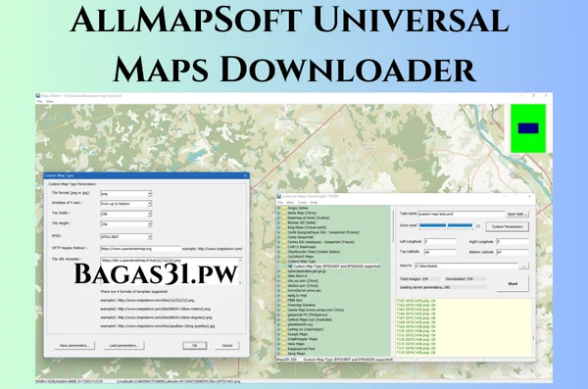
Task: Select Custom Map Type (EPSG3857 and EPSG4326 supported)
Action: (337, 266)
